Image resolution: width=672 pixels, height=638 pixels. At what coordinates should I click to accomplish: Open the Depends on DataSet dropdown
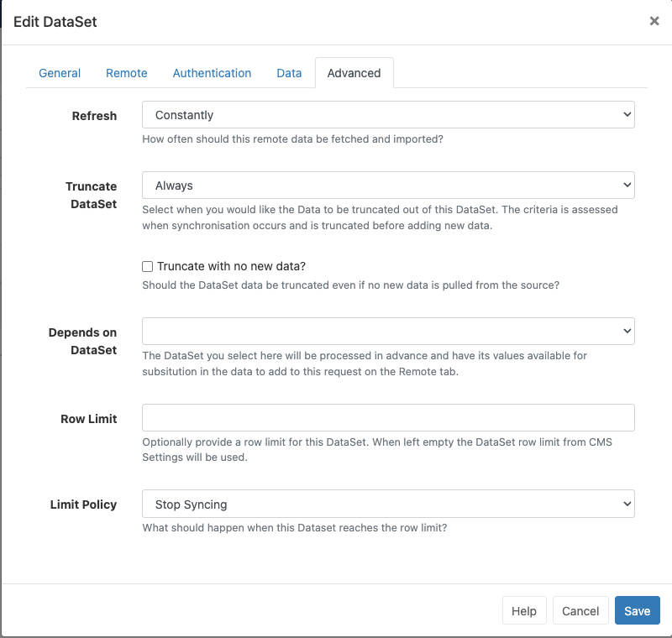[x=388, y=331]
